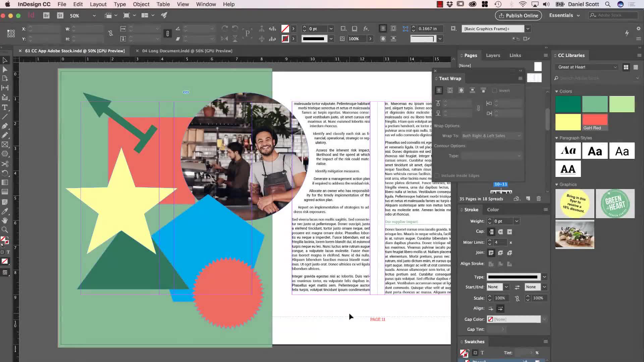
Task: Click the dark green color swatch
Action: tap(568, 104)
